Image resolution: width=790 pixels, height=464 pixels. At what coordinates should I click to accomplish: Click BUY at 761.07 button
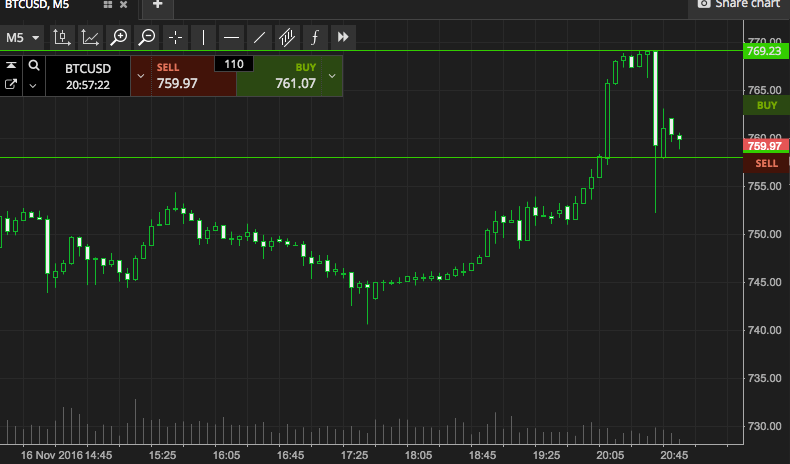286,76
